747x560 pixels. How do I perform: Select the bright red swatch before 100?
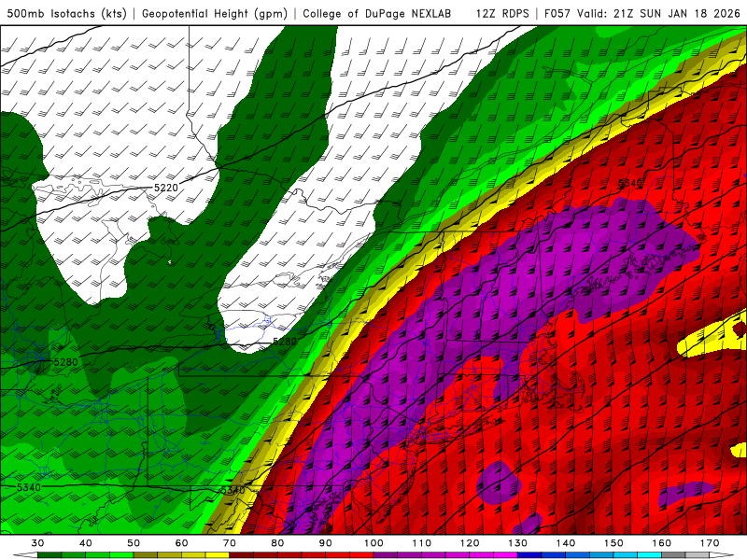click(361, 555)
